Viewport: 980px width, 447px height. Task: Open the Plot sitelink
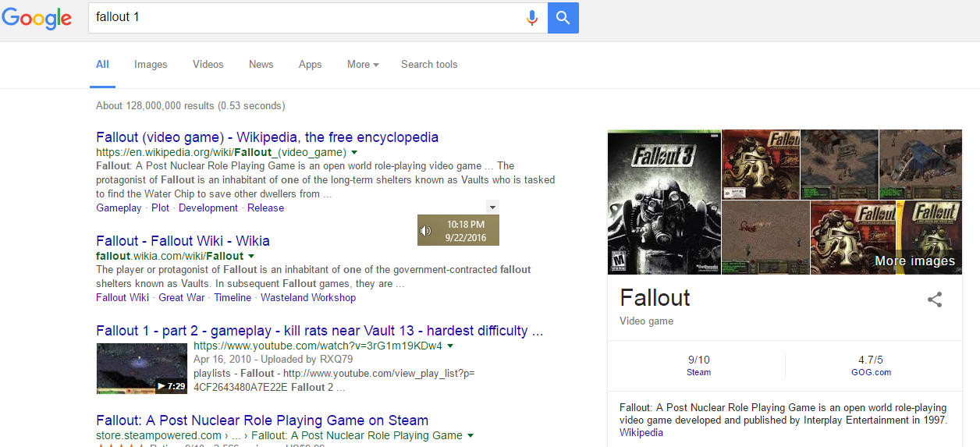pos(160,208)
